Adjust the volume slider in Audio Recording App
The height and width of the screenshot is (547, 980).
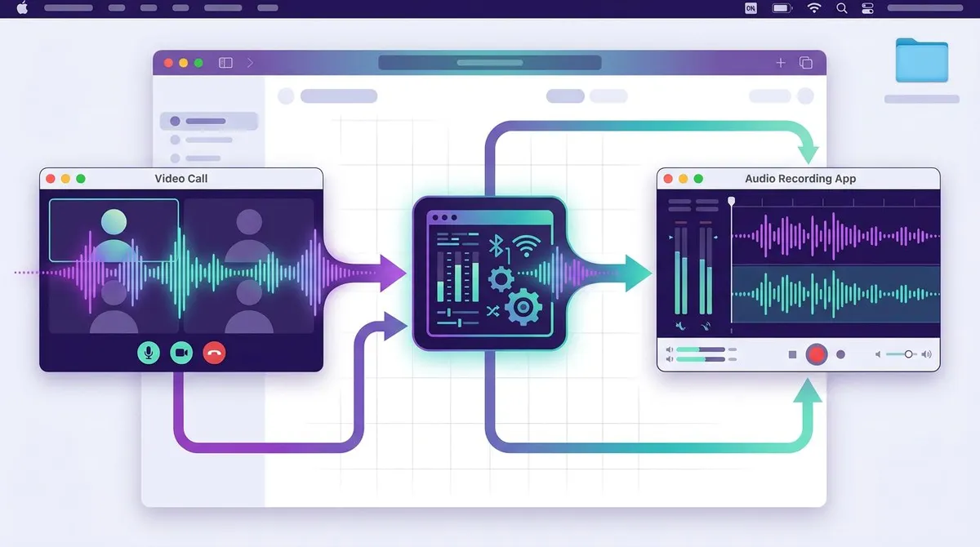click(902, 354)
